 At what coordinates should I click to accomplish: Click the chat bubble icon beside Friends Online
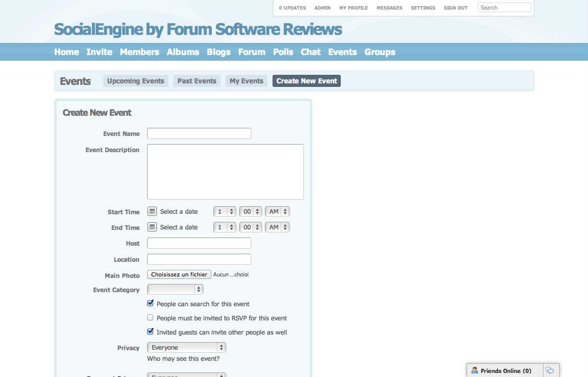point(550,370)
